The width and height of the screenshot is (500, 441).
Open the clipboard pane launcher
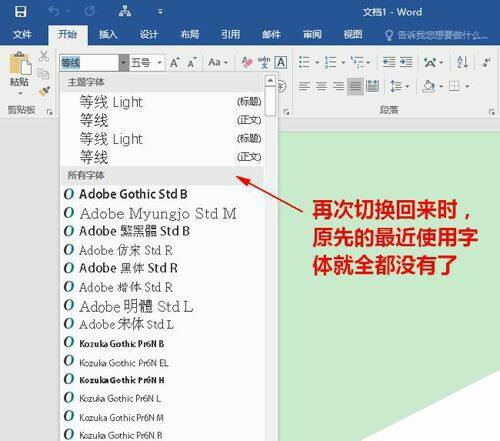50,112
